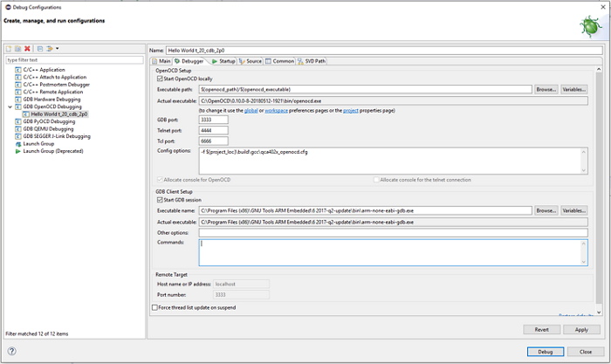Open the filter icon's dropdown arrow
Viewport: 611px width, 364px height.
[x=58, y=49]
